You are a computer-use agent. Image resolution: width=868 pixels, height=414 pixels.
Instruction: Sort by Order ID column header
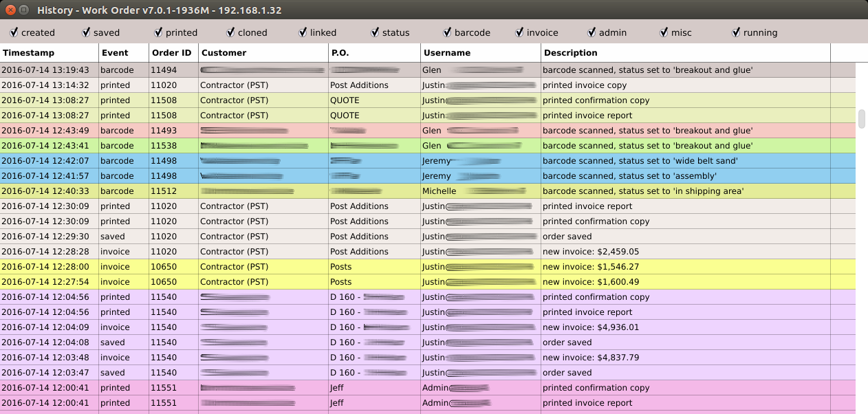tap(173, 53)
